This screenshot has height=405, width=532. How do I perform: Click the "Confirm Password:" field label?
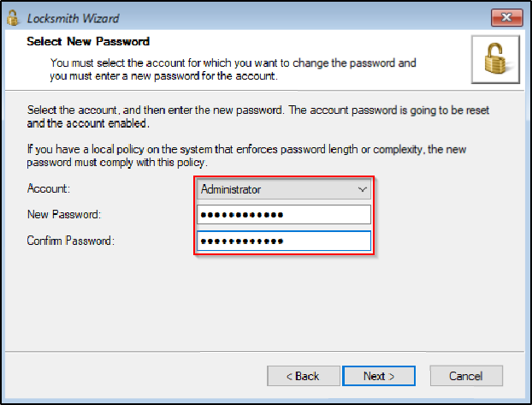coord(71,241)
